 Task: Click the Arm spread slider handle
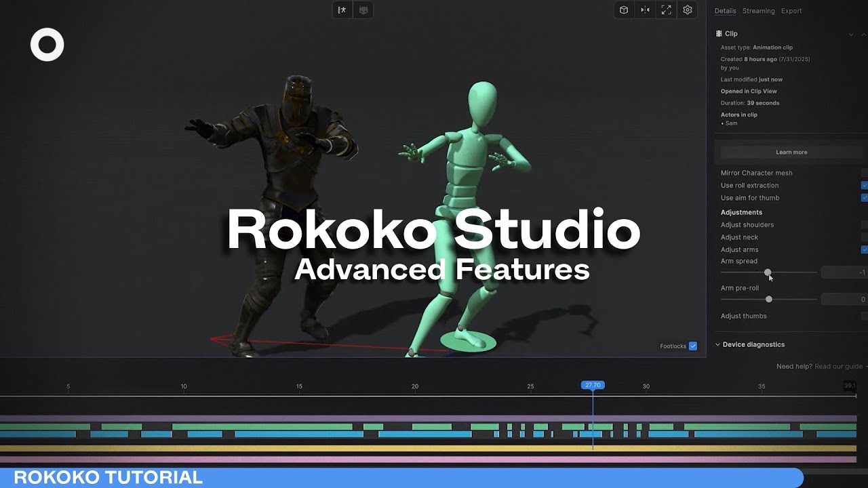point(768,272)
